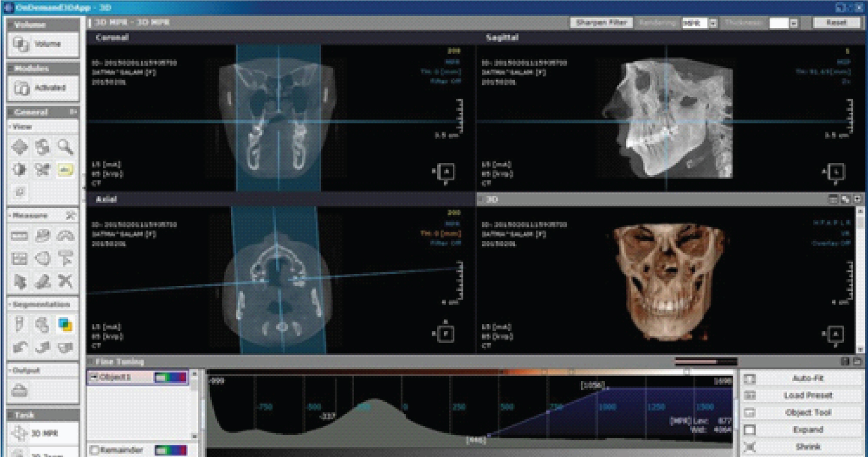This screenshot has height=457, width=868.
Task: Click the Object1 color gradient swatch
Action: tap(171, 378)
